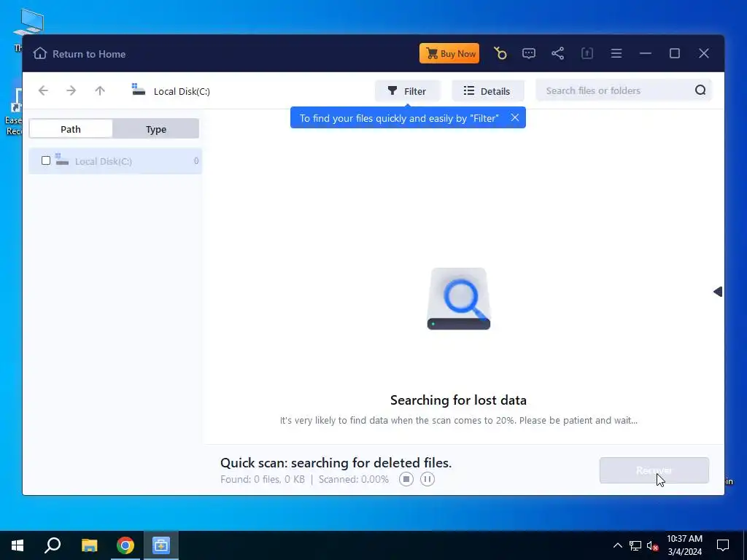
Task: Select the Local Disk(C:) tree item
Action: 115,161
